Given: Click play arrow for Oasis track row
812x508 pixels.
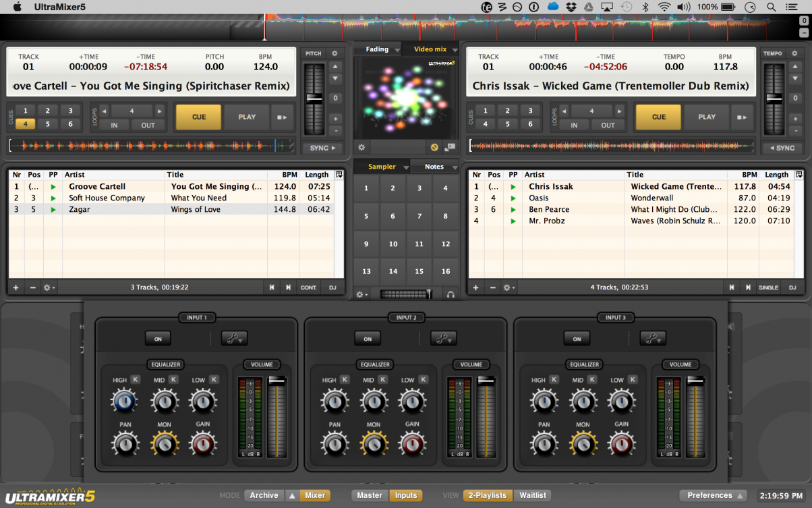Looking at the screenshot, I should tap(513, 198).
